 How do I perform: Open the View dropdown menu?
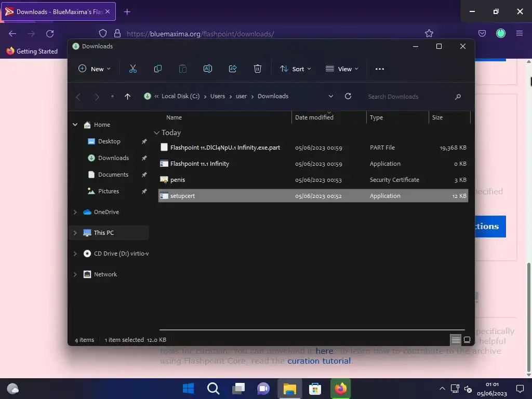tap(342, 69)
